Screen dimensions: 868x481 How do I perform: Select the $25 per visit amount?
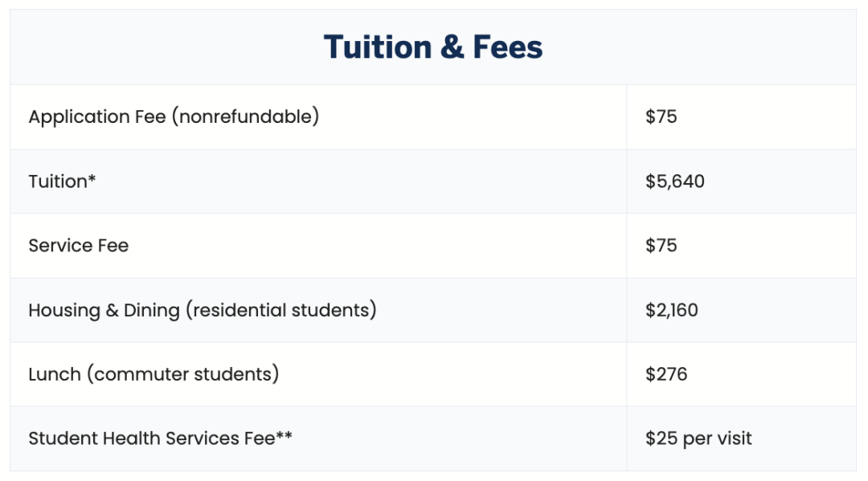pos(698,438)
